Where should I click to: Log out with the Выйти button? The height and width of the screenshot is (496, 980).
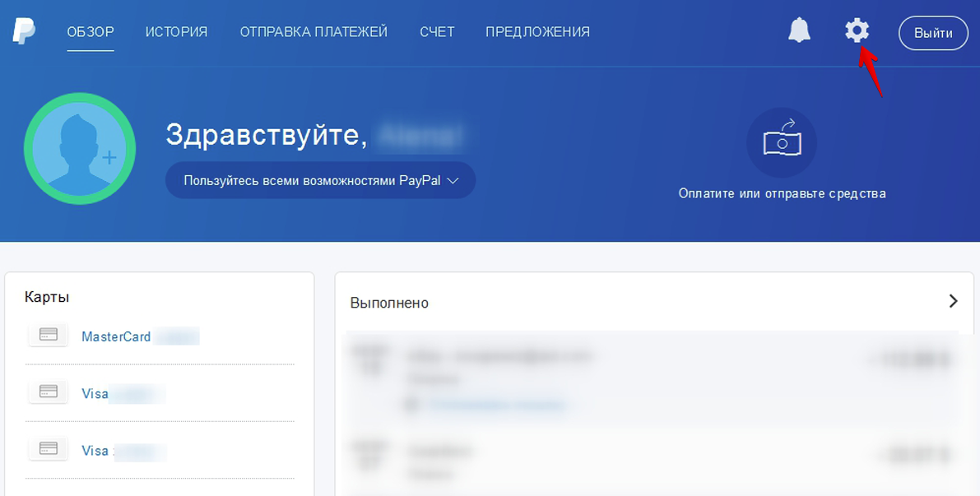933,33
